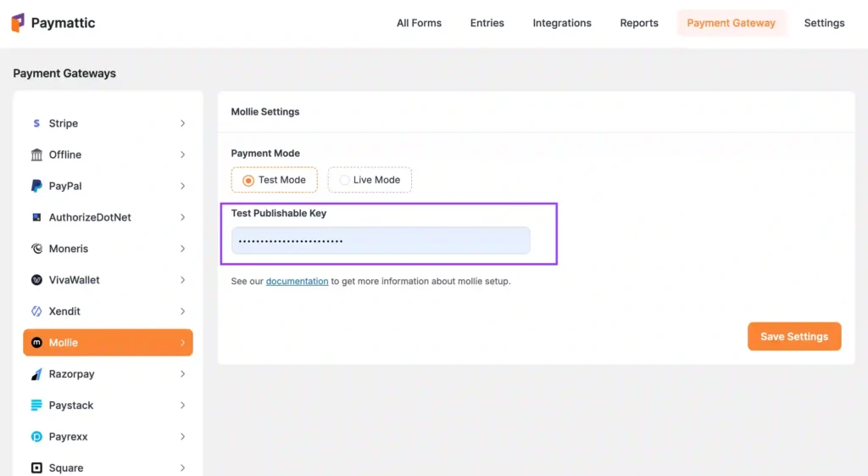Select the VivaWallet gateway label
Image resolution: width=868 pixels, height=476 pixels.
click(75, 280)
